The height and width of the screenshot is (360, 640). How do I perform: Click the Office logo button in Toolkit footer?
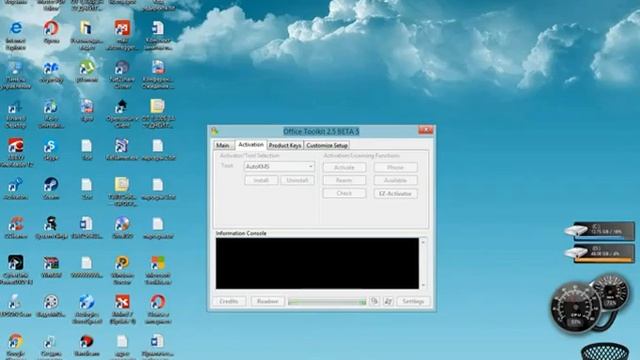click(374, 301)
